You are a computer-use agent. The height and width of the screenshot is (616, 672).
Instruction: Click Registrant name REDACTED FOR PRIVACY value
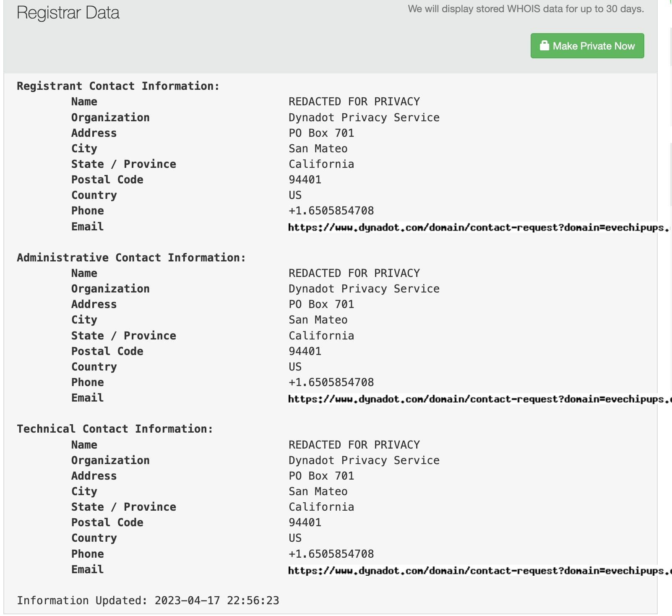click(354, 102)
